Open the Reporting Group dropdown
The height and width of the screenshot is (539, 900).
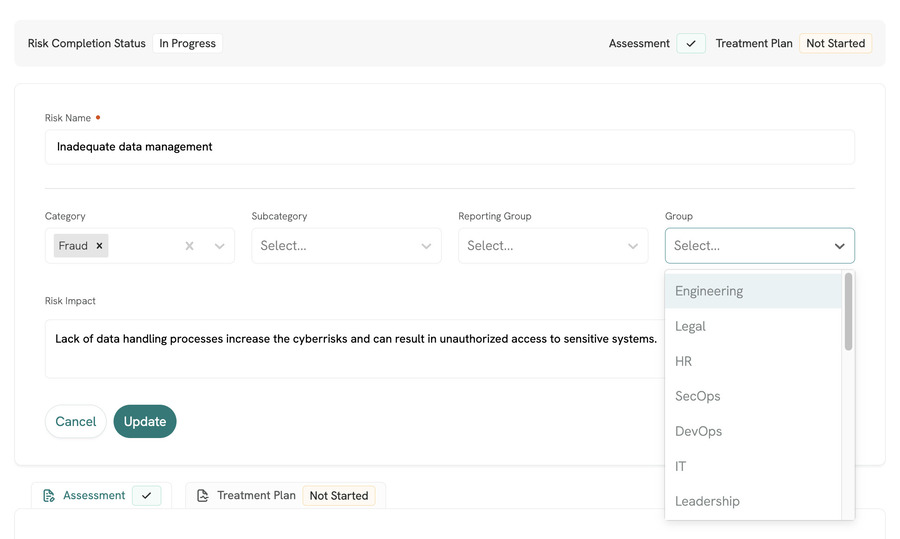click(553, 246)
